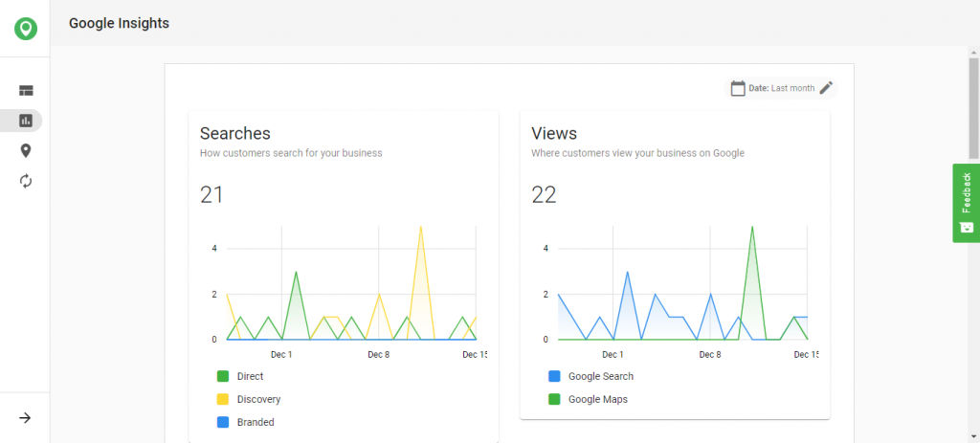Click the sync arrows sidebar icon
980x443 pixels.
tap(26, 181)
